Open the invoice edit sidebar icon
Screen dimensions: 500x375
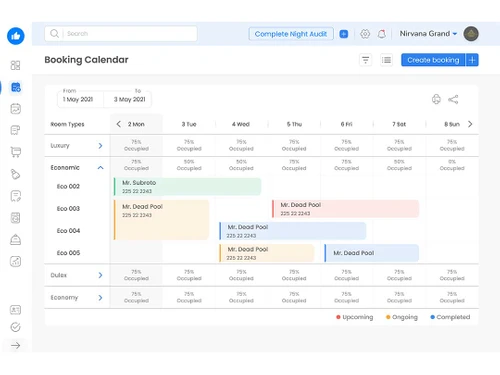[x=16, y=196]
